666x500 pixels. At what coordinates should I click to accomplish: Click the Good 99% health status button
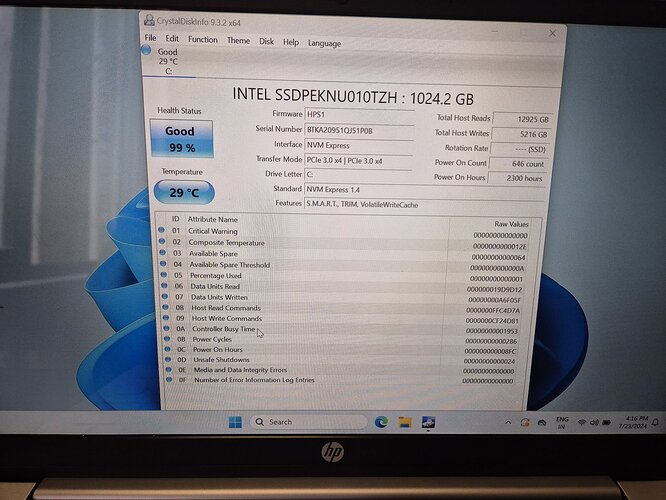(180, 138)
